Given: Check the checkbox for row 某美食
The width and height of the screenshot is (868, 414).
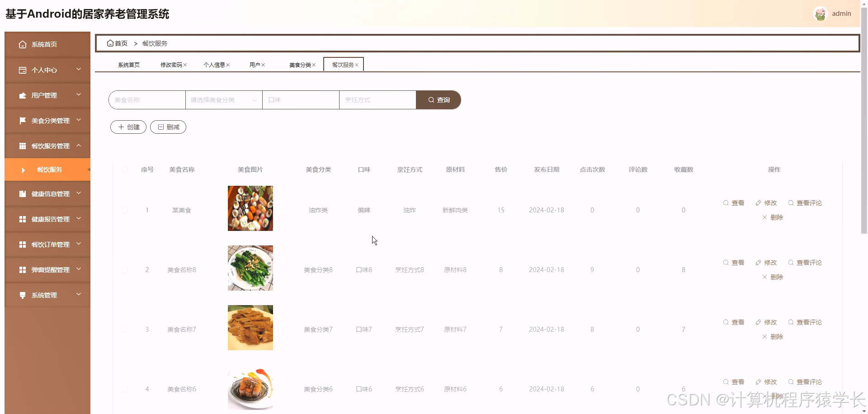Looking at the screenshot, I should [125, 210].
